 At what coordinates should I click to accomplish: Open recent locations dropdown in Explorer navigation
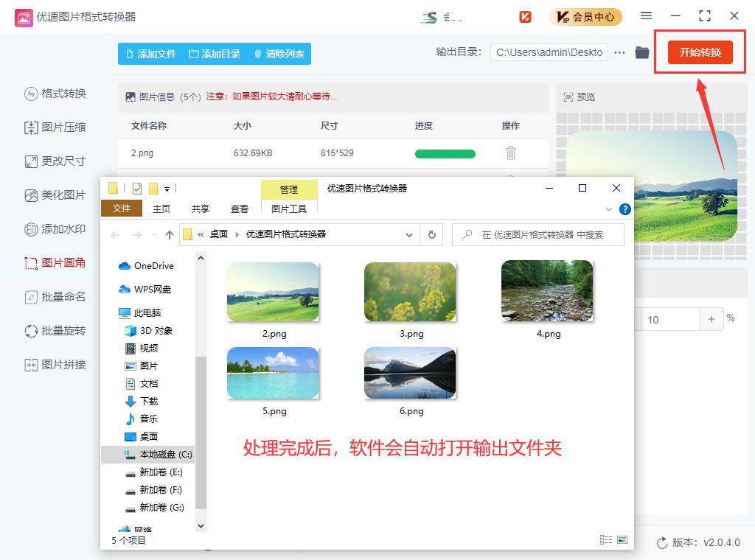click(154, 235)
